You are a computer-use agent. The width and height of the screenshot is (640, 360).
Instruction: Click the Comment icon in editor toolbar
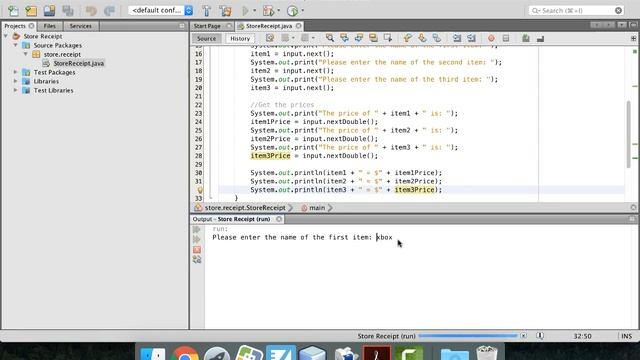[526, 38]
